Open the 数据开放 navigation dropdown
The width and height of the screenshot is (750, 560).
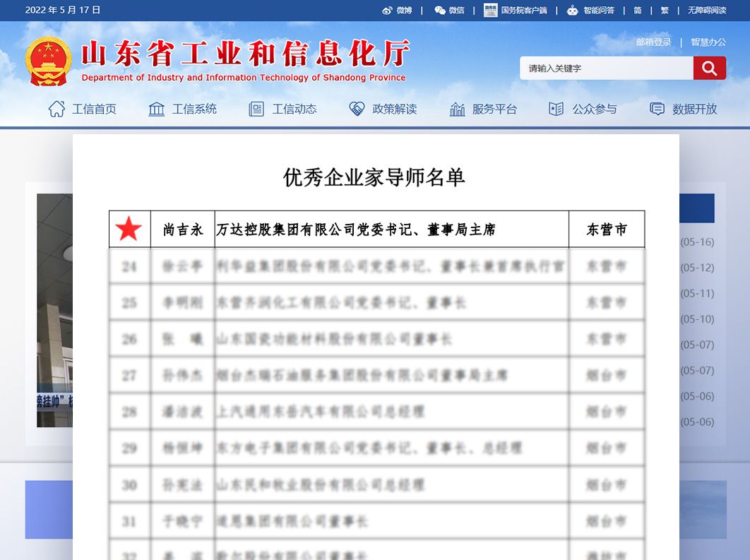[684, 108]
